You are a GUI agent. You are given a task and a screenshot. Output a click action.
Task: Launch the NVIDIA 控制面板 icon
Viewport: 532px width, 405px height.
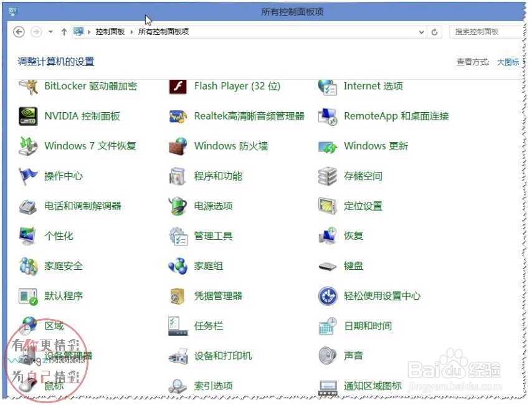28,117
